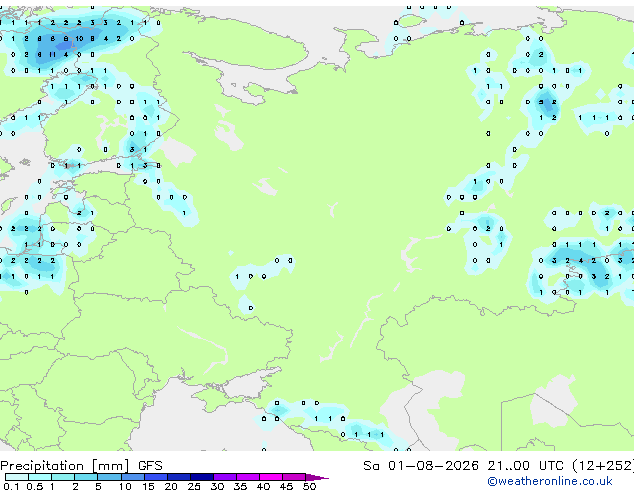Click legend swatch between 0.5 and 1
The image size is (634, 490).
(40, 477)
